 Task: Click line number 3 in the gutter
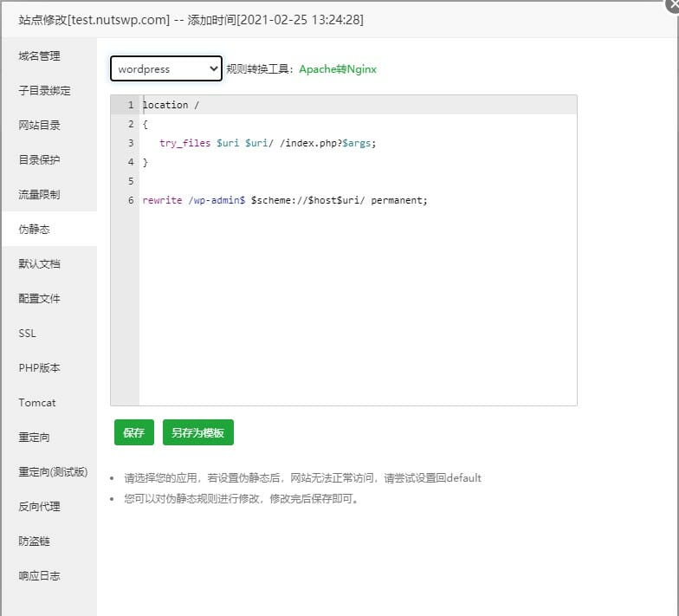131,143
